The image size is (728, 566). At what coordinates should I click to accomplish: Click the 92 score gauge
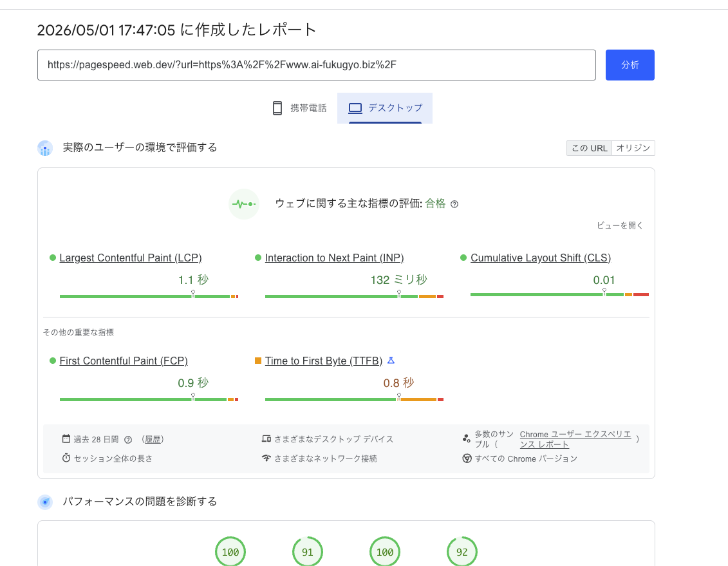point(462,552)
